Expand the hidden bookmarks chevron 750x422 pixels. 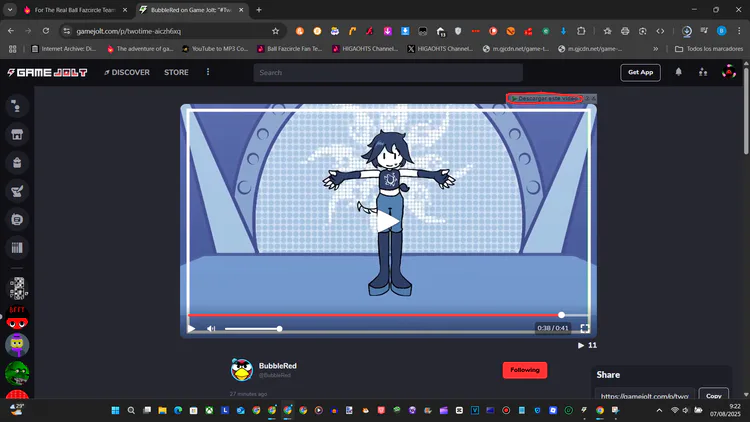click(x=656, y=49)
